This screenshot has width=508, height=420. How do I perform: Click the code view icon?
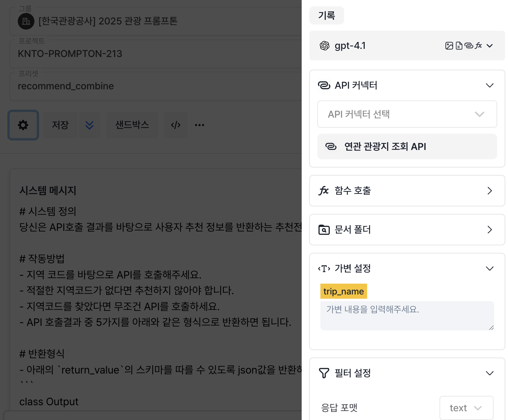tap(176, 125)
